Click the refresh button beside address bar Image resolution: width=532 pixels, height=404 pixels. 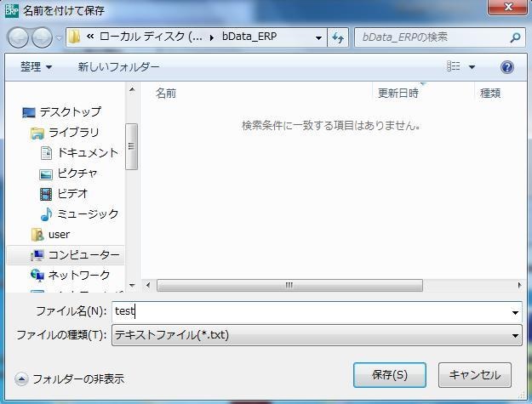tap(338, 37)
